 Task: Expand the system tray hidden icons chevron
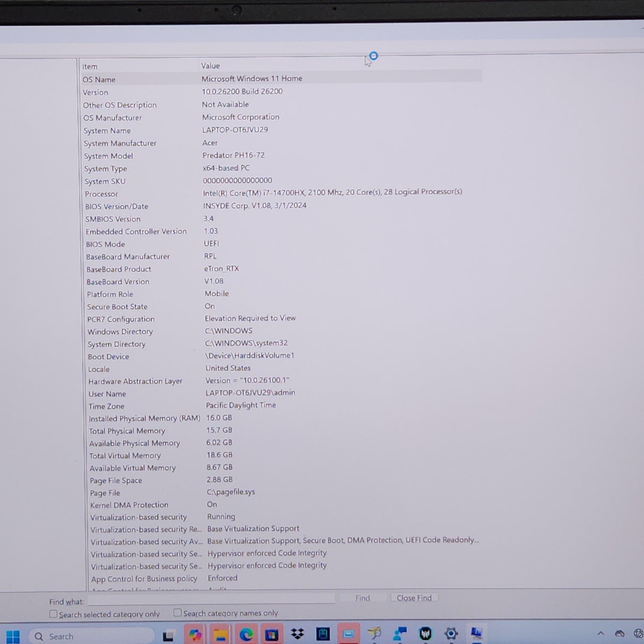click(601, 633)
